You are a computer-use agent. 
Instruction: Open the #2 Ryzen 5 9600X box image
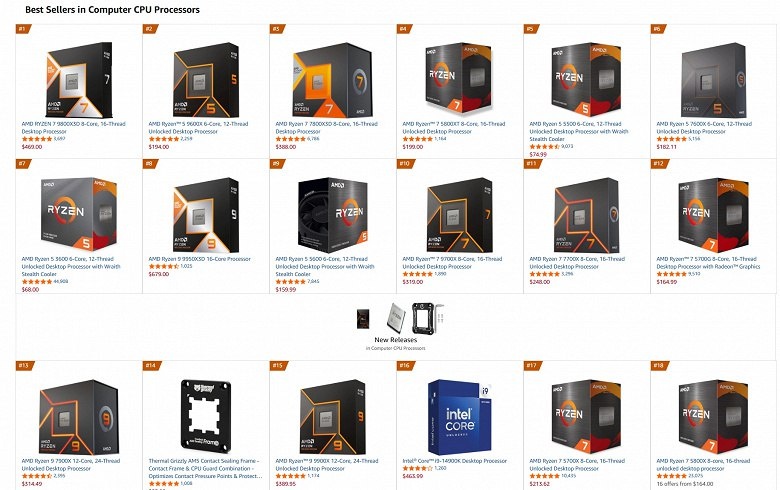click(x=206, y=80)
